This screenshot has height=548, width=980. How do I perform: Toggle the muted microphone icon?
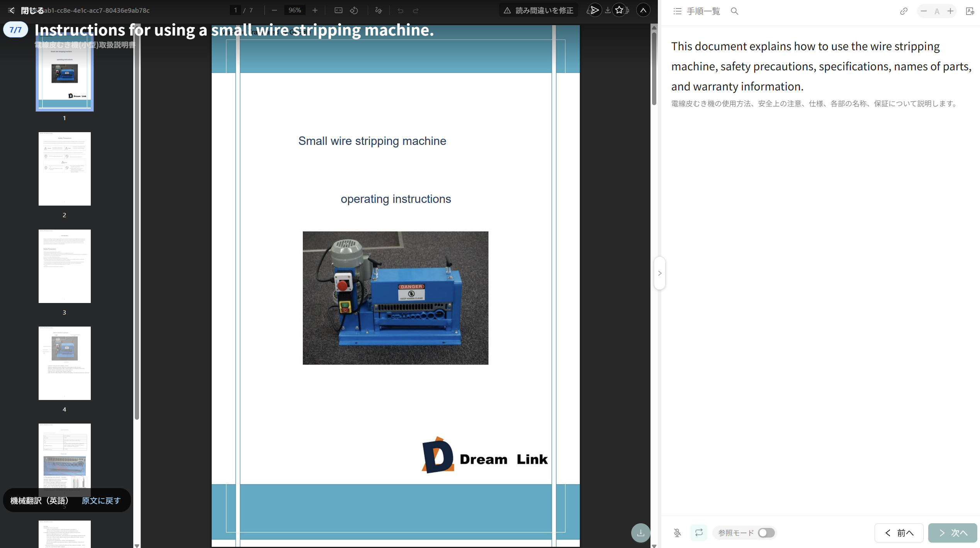point(677,533)
